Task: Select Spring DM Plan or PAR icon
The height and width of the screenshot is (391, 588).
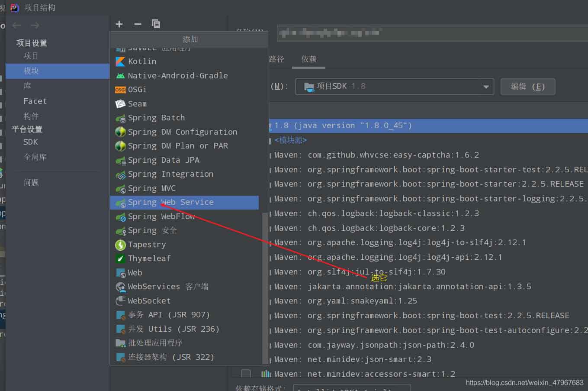Action: (x=120, y=146)
